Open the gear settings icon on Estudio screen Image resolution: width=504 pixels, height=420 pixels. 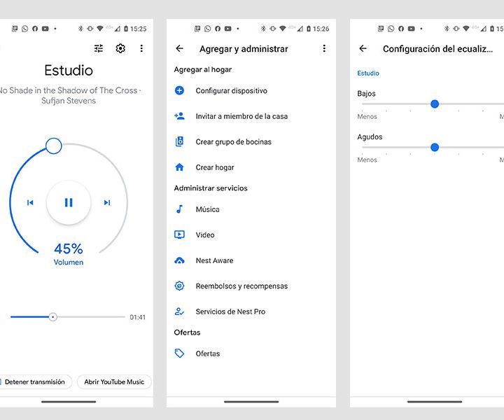(120, 48)
